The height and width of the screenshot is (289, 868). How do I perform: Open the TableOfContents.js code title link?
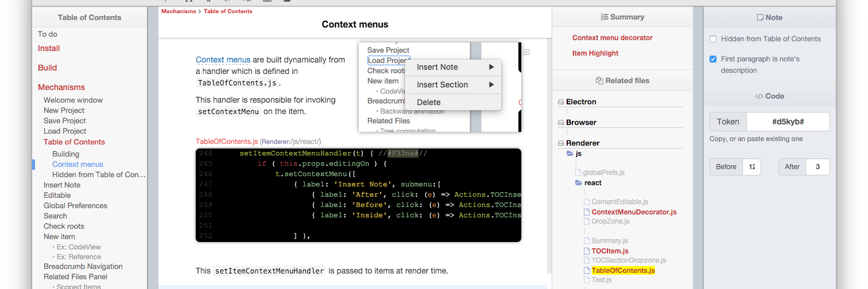[227, 142]
